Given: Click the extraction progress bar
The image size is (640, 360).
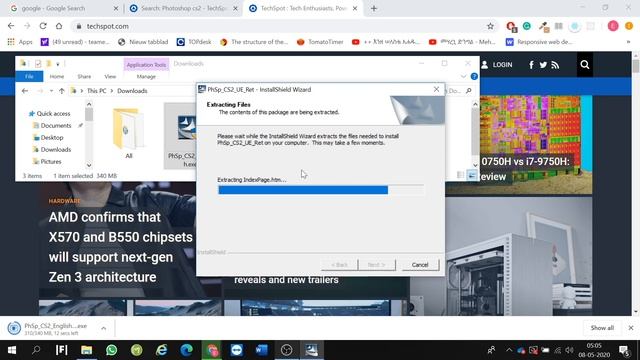Looking at the screenshot, I should pos(321,190).
